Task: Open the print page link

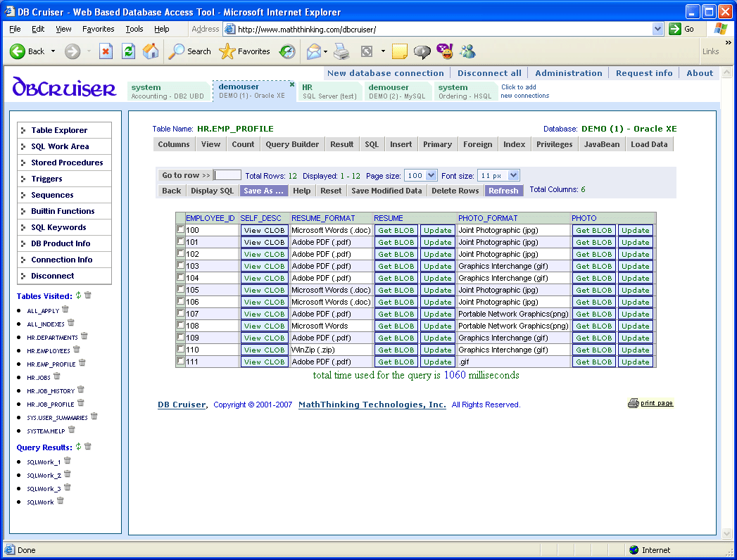Action: (656, 403)
